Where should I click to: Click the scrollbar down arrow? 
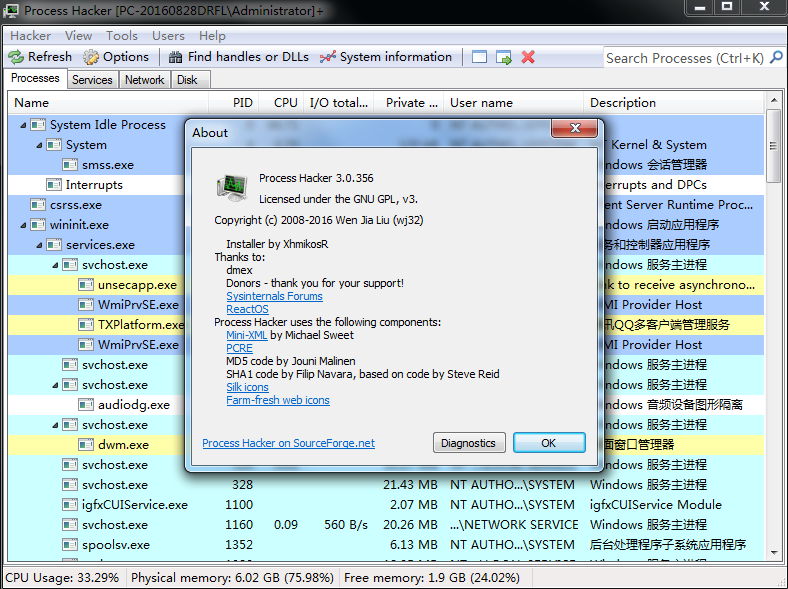click(774, 553)
